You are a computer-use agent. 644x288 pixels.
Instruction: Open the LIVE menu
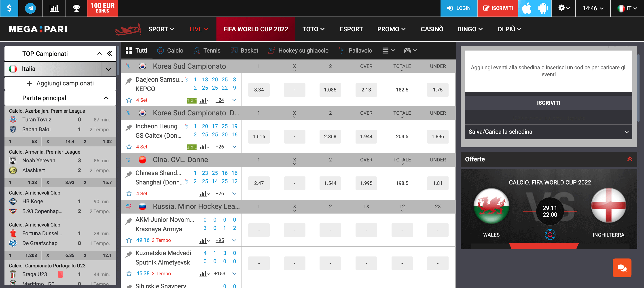(199, 29)
